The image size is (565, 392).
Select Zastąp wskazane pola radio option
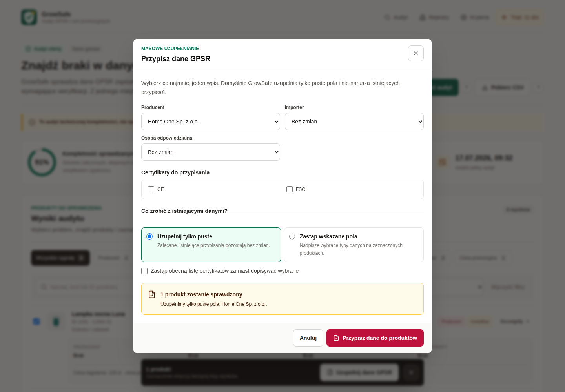(x=292, y=236)
